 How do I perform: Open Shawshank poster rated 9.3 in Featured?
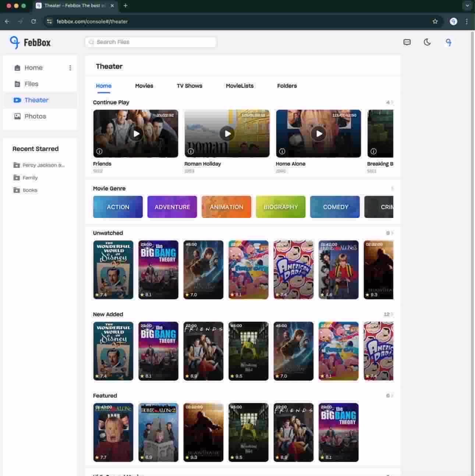click(203, 433)
